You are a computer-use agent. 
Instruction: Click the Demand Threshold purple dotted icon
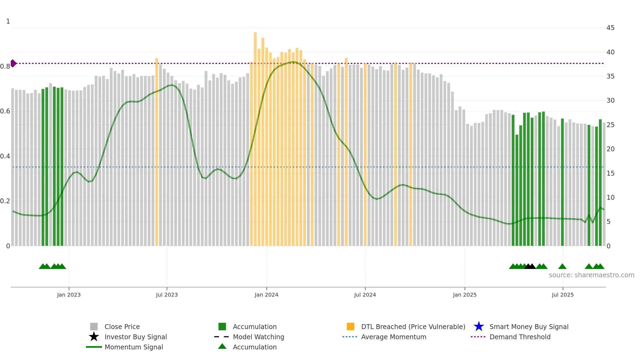point(478,337)
